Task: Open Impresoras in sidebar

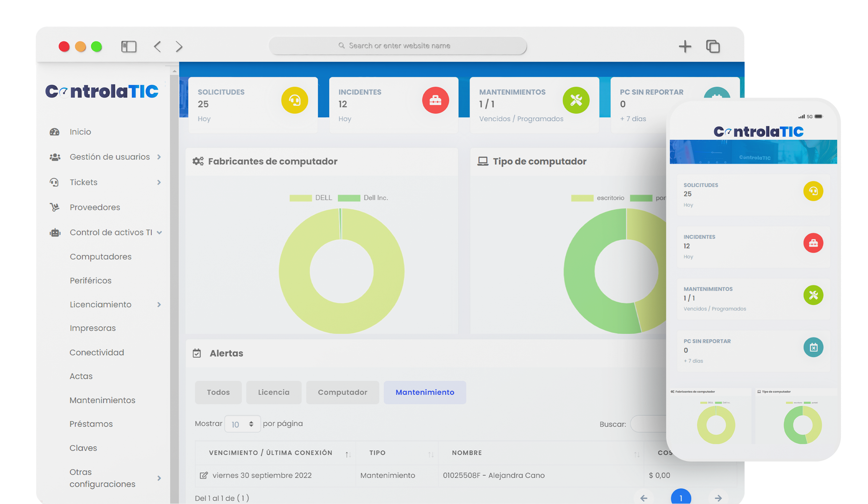Action: [93, 328]
